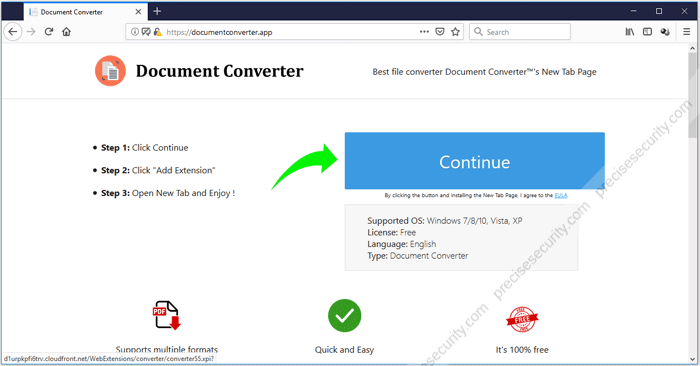Click the 'Best file converter' tagline text

click(484, 72)
